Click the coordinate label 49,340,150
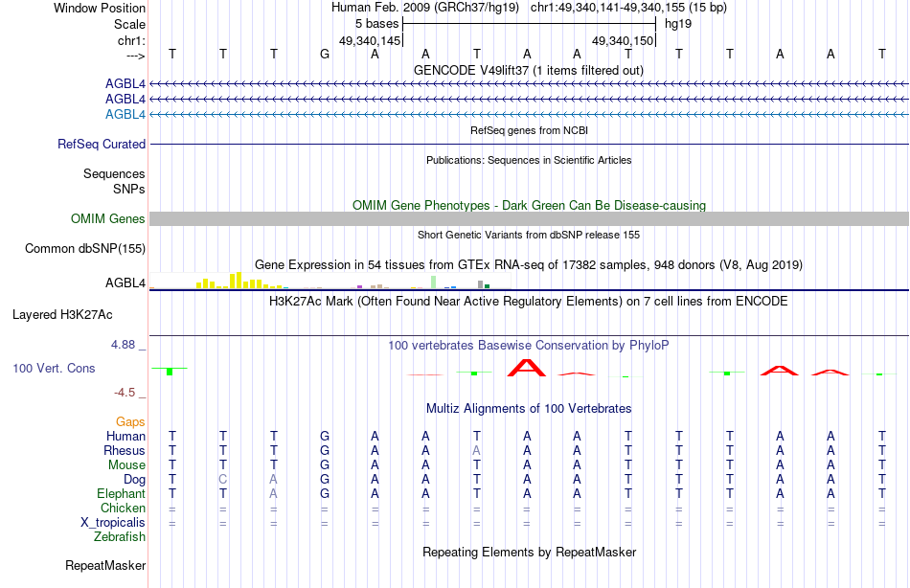 [x=622, y=40]
